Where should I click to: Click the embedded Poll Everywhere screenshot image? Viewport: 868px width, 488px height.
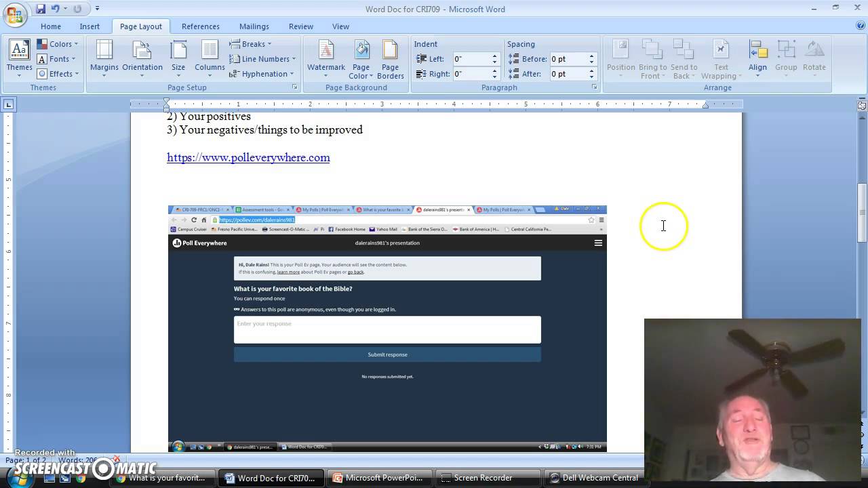387,328
